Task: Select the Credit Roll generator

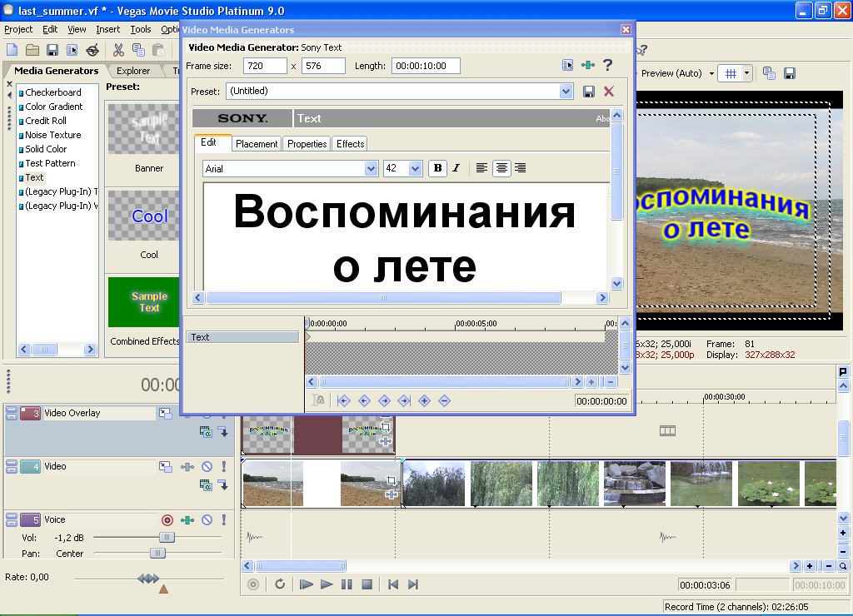Action: (46, 121)
